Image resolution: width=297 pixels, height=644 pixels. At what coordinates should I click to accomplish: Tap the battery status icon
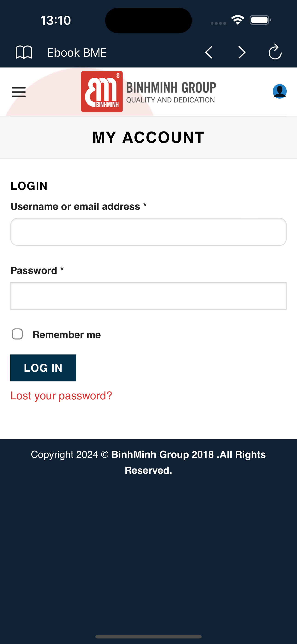tap(260, 20)
